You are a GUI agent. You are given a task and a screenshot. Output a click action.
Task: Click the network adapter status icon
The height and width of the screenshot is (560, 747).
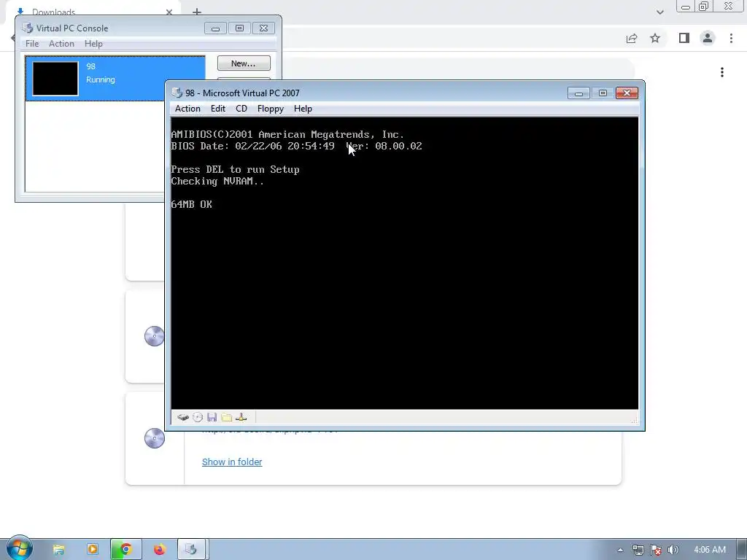click(241, 418)
